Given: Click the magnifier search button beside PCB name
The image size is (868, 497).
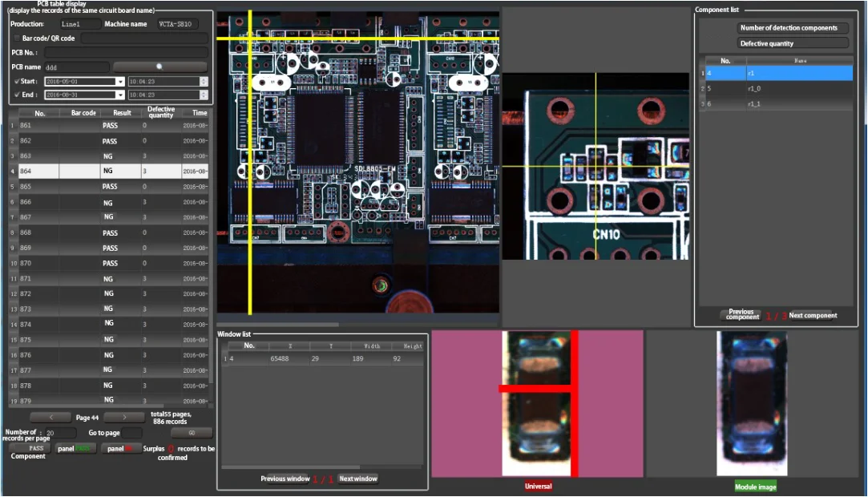Looking at the screenshot, I should click(x=159, y=67).
